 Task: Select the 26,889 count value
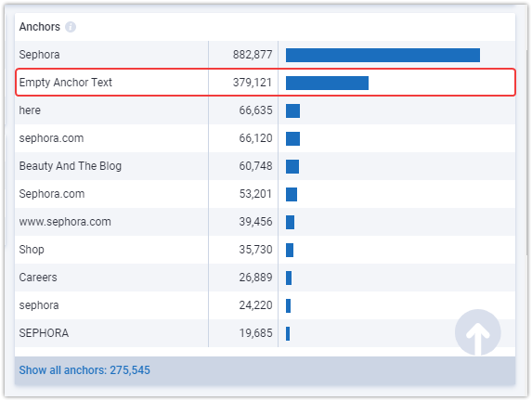coord(255,278)
